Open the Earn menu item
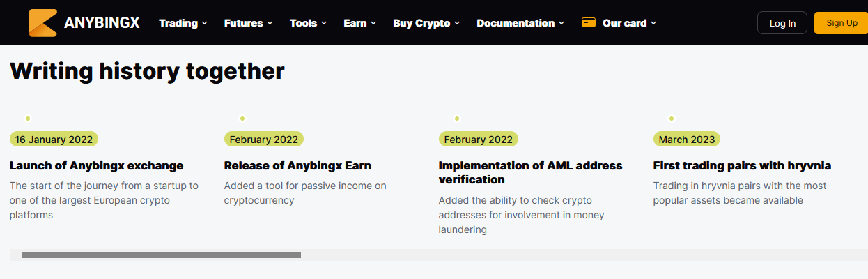 (x=359, y=23)
